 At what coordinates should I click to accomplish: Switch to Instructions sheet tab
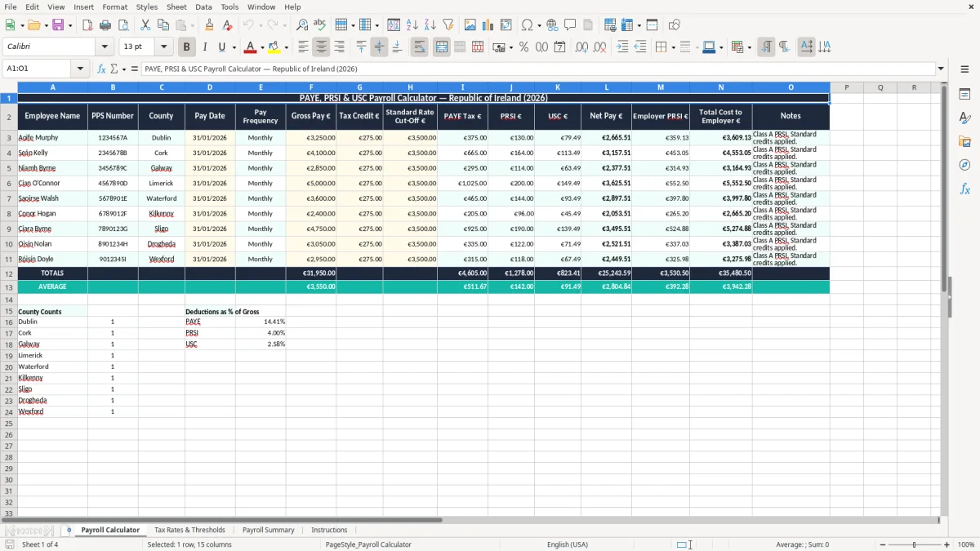point(329,530)
